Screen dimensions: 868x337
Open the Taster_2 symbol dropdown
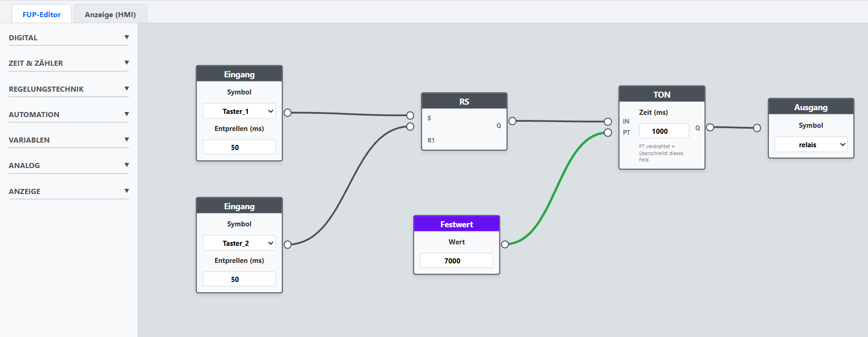coord(239,243)
